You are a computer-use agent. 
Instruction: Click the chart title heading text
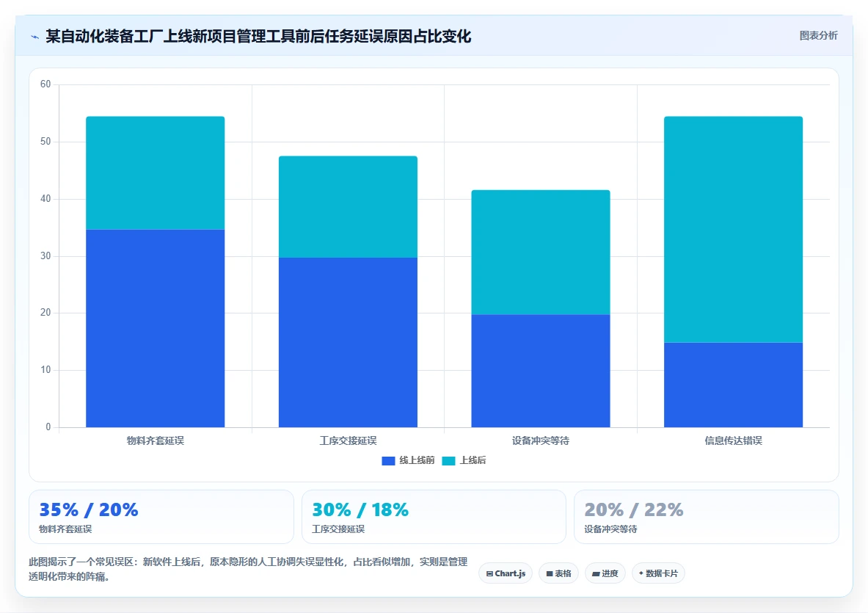click(258, 37)
